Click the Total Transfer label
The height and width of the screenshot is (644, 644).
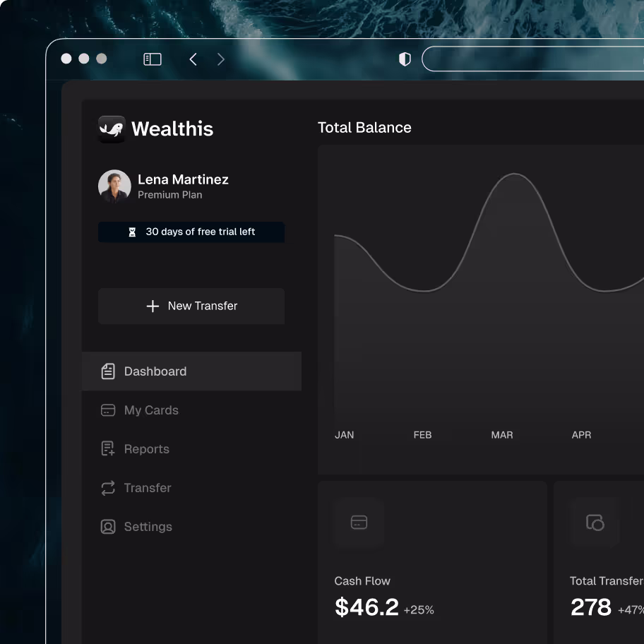[607, 580]
